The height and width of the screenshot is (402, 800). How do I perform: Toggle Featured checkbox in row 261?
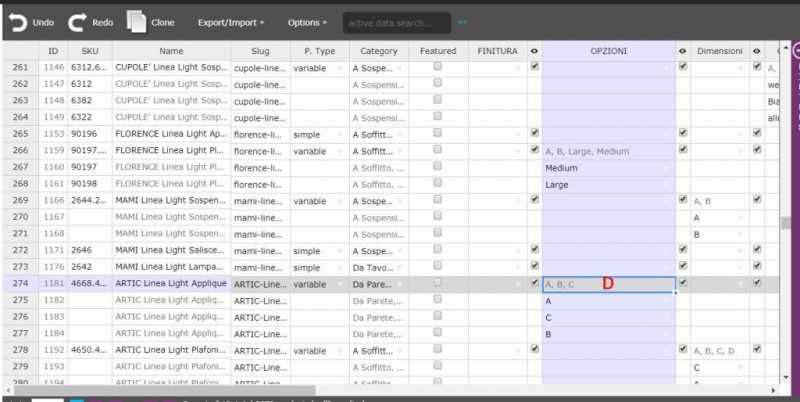437,67
